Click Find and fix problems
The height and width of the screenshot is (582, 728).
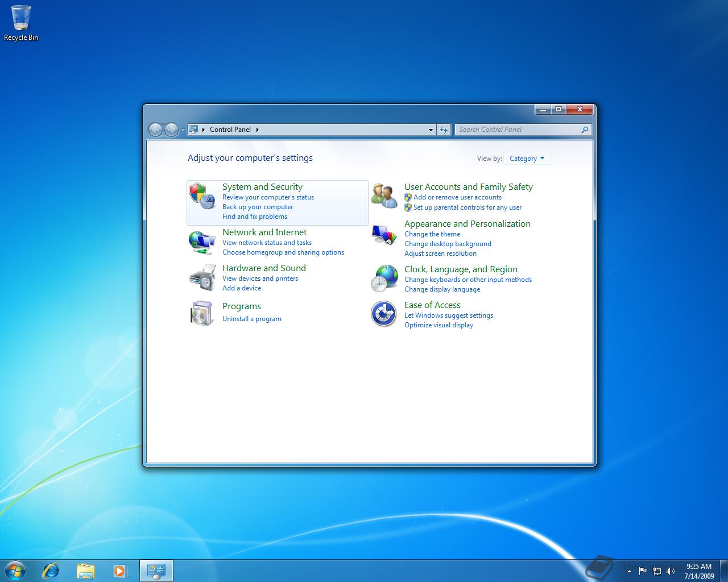(x=255, y=217)
